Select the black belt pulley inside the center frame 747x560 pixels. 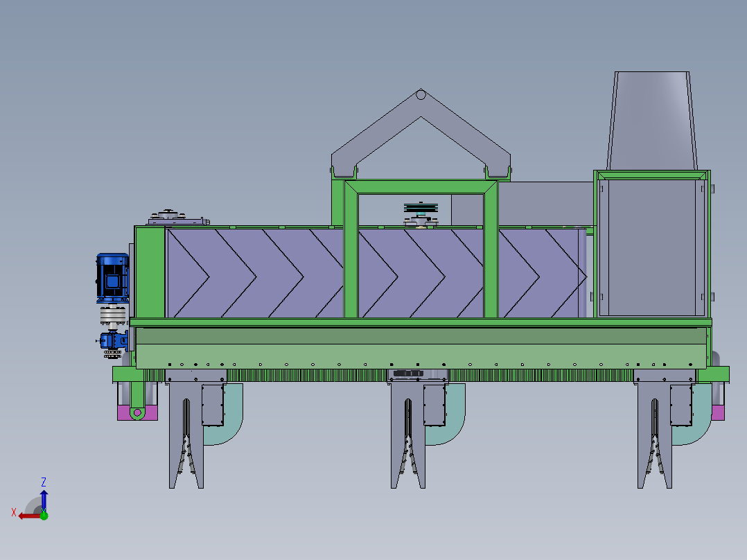pyautogui.click(x=421, y=208)
